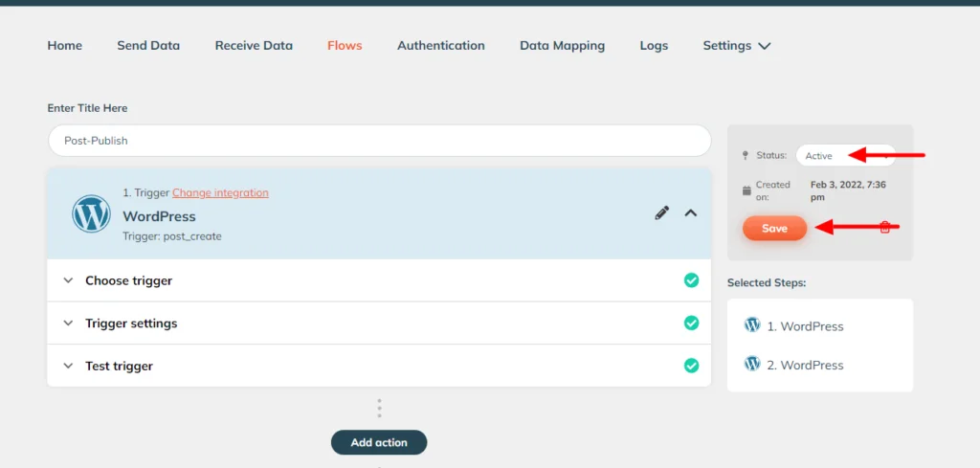Expand the Test trigger section
Screen dimensions: 980x468
coord(379,366)
